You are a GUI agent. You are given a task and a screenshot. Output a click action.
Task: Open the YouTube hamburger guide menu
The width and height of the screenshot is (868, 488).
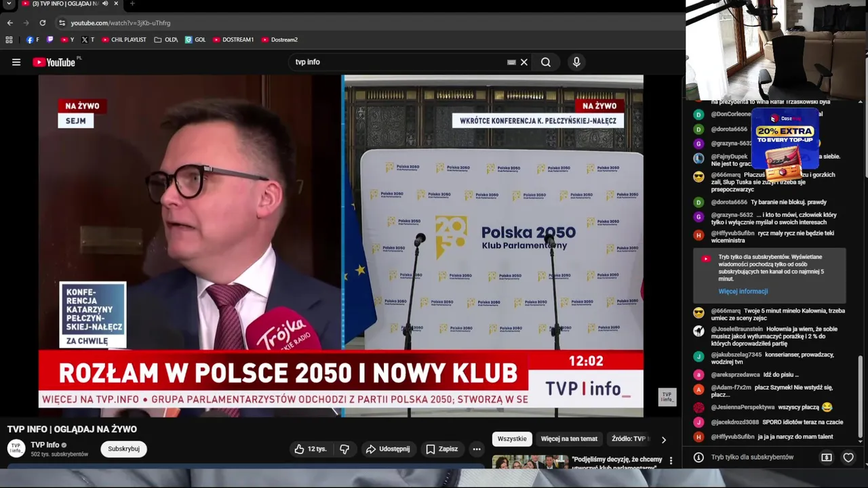[x=16, y=62]
